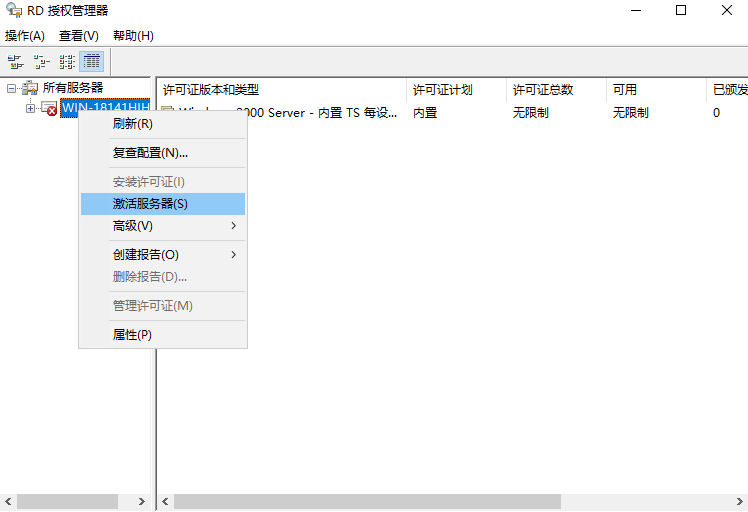Expand the WIN-18141HIH server node

(31, 109)
